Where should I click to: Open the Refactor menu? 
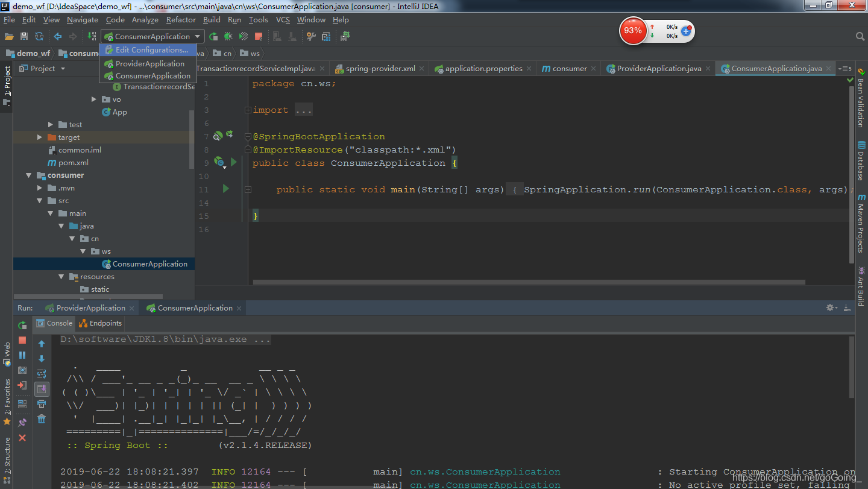(181, 20)
